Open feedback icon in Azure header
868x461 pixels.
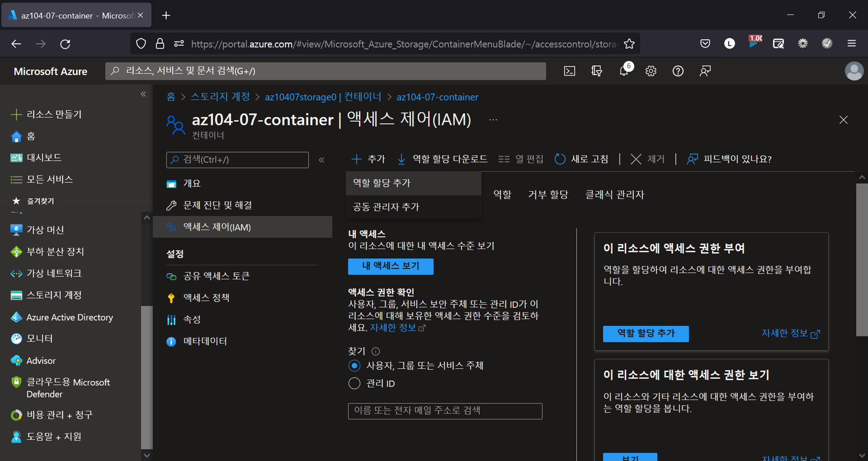(x=705, y=71)
